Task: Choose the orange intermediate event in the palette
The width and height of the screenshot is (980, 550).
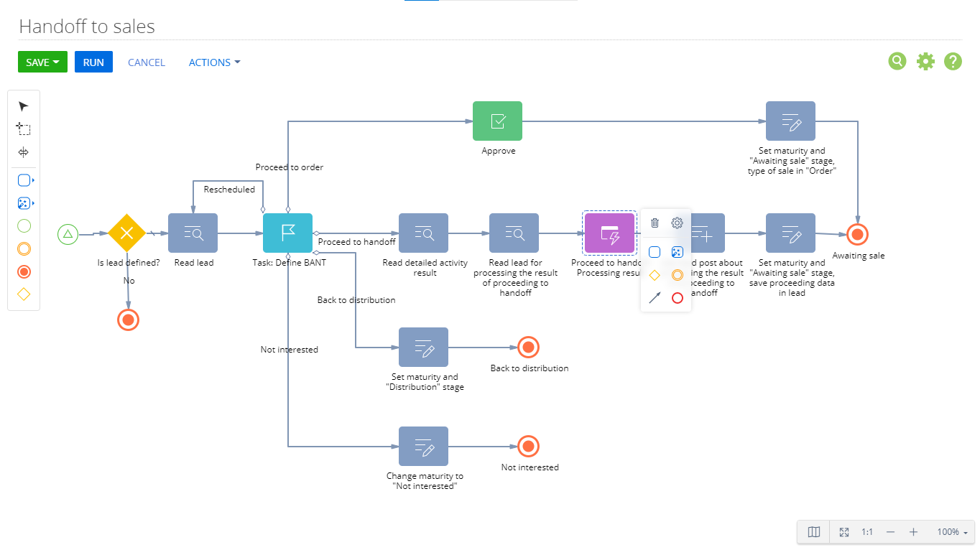Action: pyautogui.click(x=24, y=249)
